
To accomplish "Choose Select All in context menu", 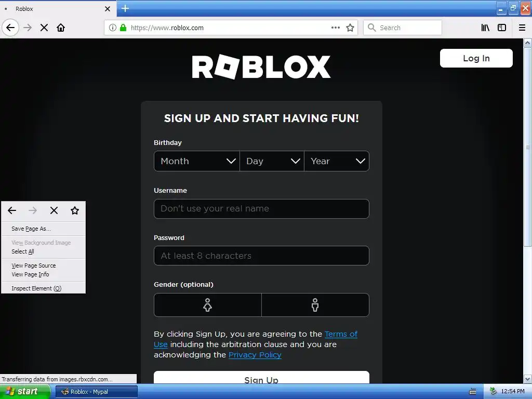I will click(x=44, y=251).
